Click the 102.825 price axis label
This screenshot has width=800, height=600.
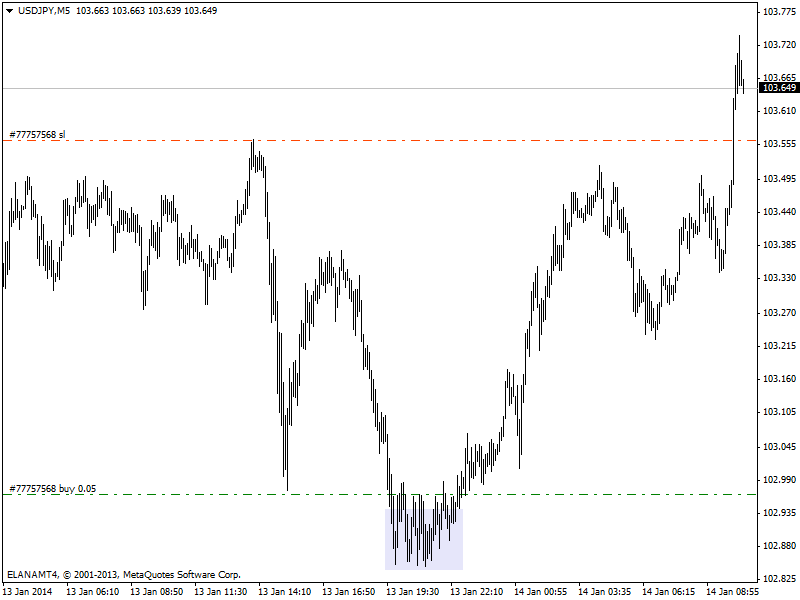pyautogui.click(x=779, y=579)
